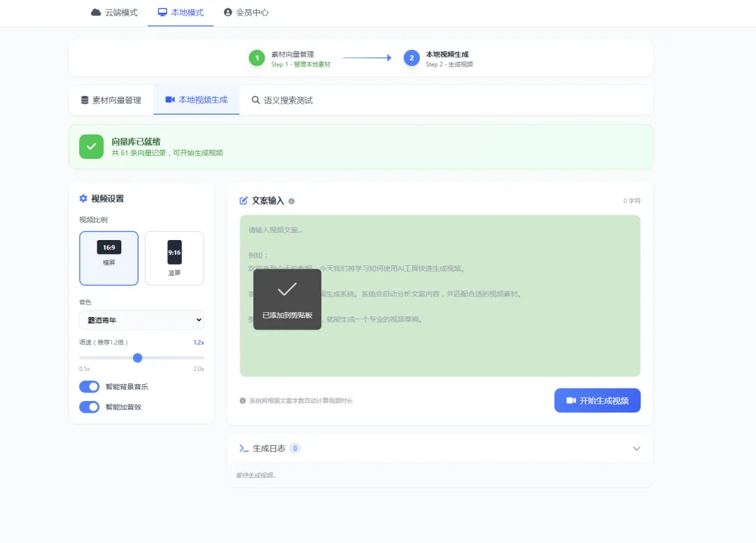Choose 16:9 横屏 video ratio
Viewport: 756px width, 543px height.
[x=109, y=258]
